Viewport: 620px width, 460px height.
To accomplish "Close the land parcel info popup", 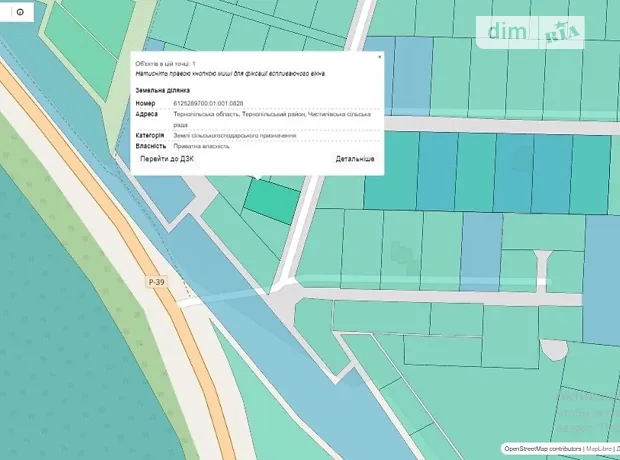I will tap(379, 57).
